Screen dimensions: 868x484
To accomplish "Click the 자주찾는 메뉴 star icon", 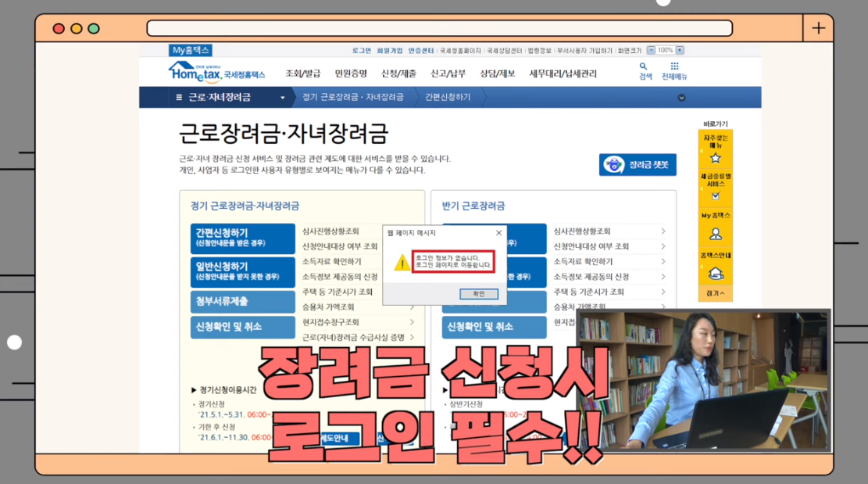I will [715, 159].
